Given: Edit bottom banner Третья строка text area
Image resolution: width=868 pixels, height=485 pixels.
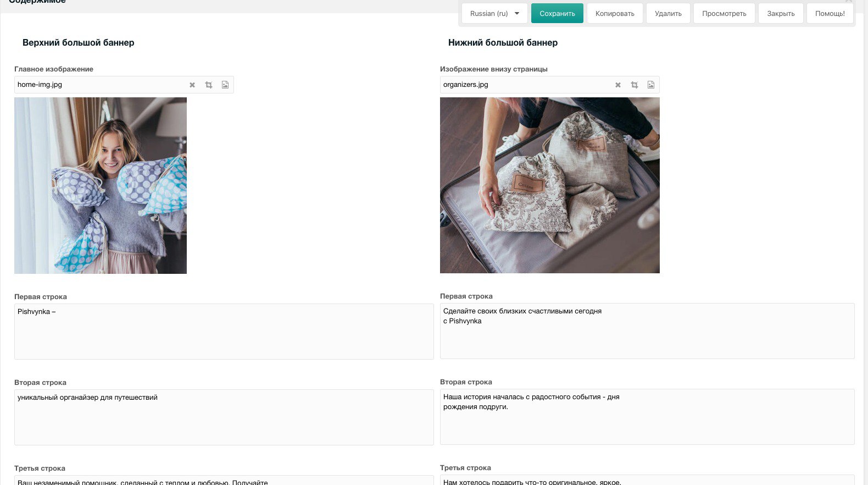Looking at the screenshot, I should [x=647, y=480].
